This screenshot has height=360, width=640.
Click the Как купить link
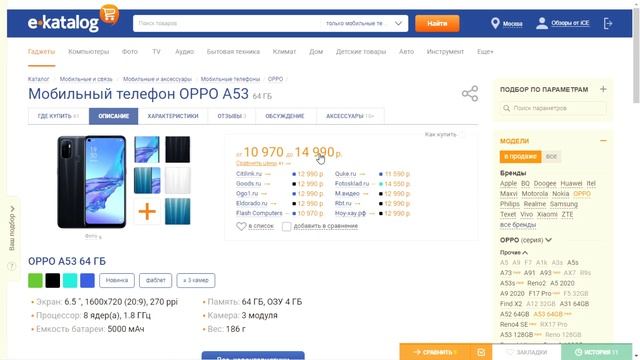coord(440,134)
